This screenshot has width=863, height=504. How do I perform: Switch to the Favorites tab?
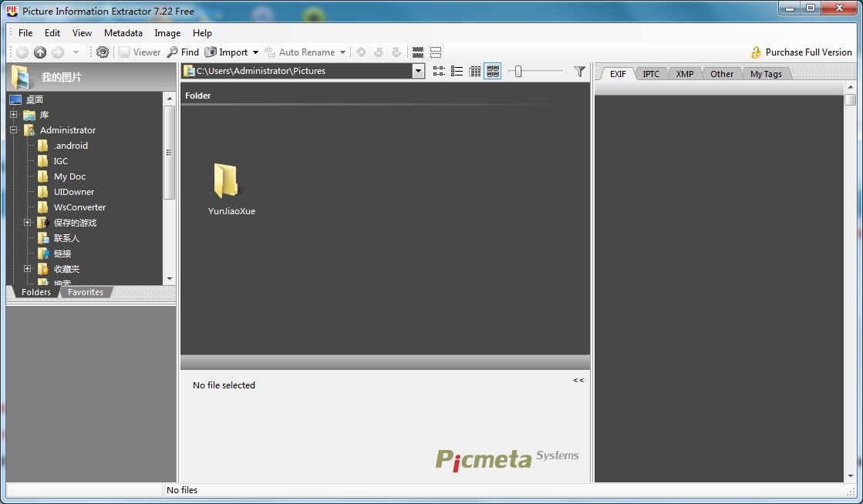86,292
